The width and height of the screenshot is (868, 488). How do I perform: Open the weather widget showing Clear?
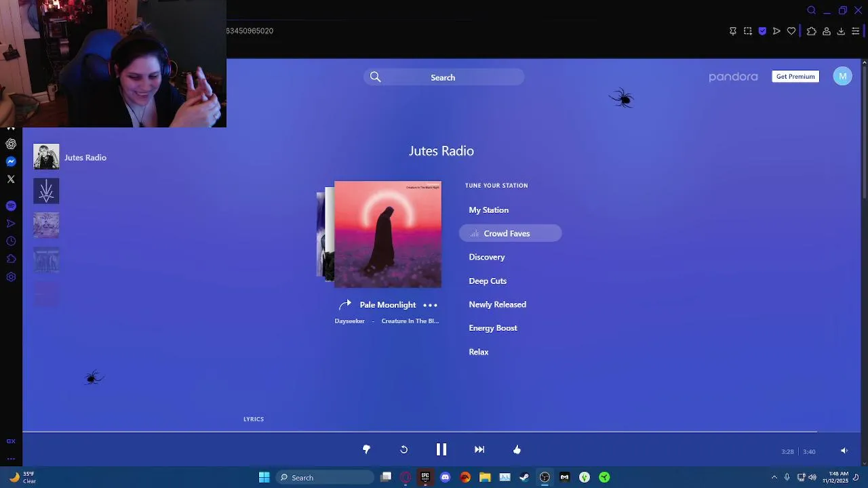[22, 477]
